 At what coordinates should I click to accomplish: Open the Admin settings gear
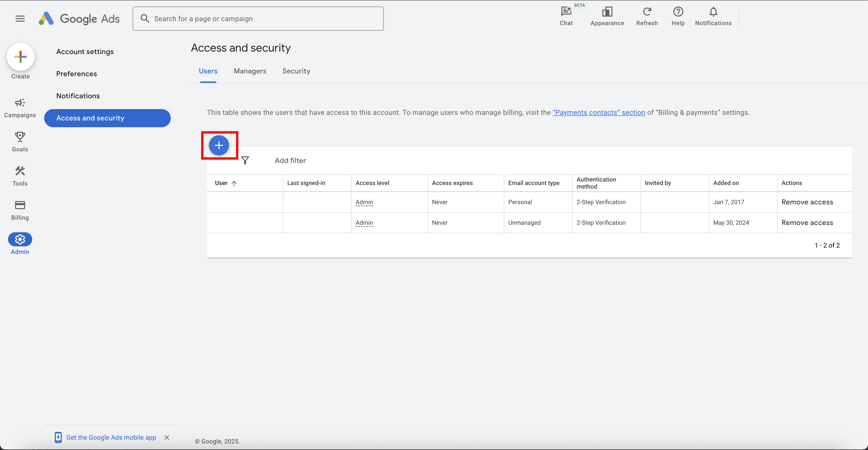point(20,240)
